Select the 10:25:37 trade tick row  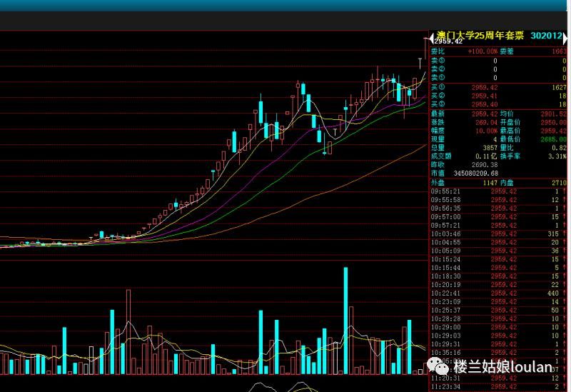[x=498, y=310]
